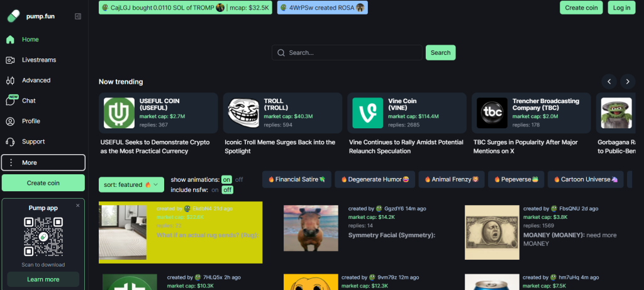The width and height of the screenshot is (644, 290).
Task: Click the Home house icon
Action: (x=10, y=40)
